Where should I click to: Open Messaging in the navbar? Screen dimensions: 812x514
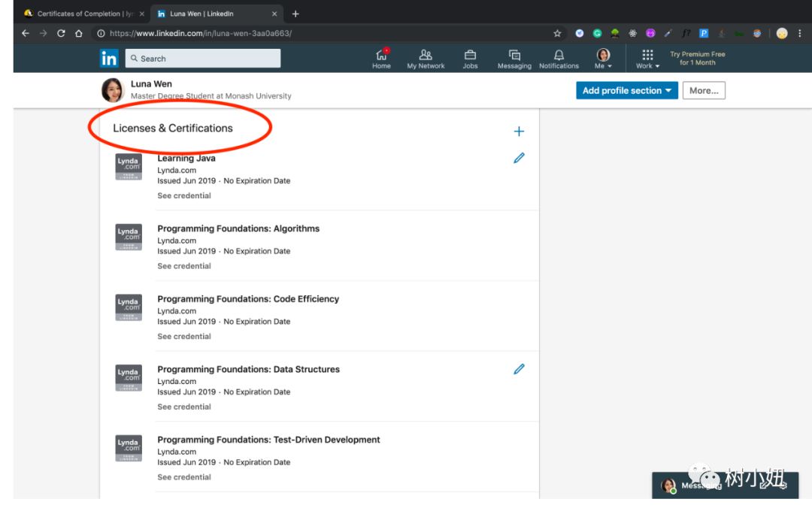click(514, 59)
